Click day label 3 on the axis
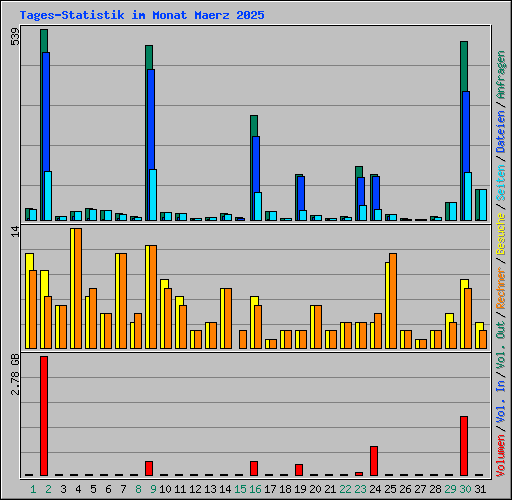Image resolution: width=512 pixels, height=500 pixels. pyautogui.click(x=63, y=489)
